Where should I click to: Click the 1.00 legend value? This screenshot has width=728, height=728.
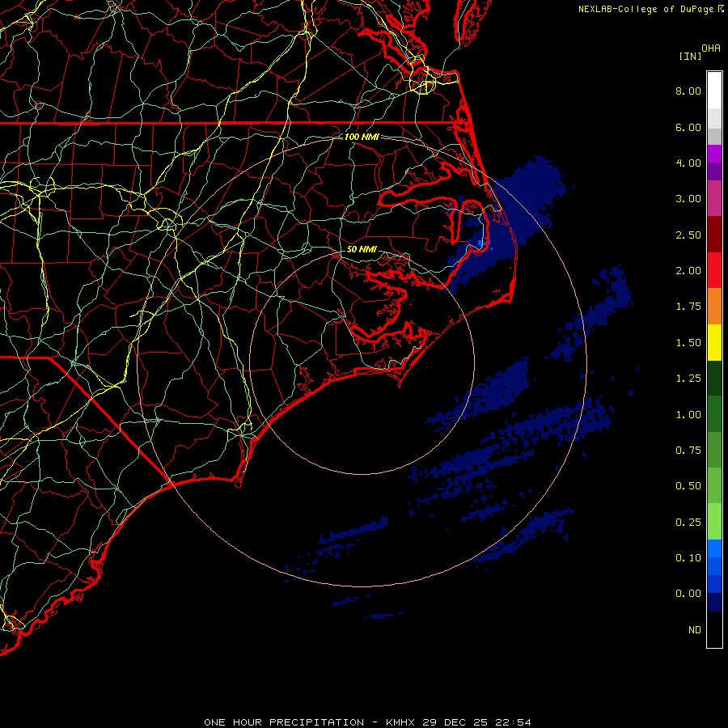688,415
